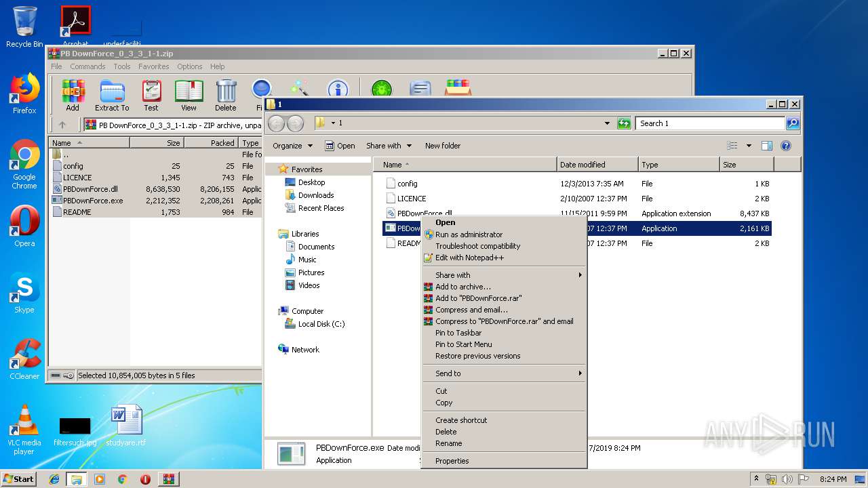
Task: Open Opera desktop shortcut
Action: click(24, 226)
